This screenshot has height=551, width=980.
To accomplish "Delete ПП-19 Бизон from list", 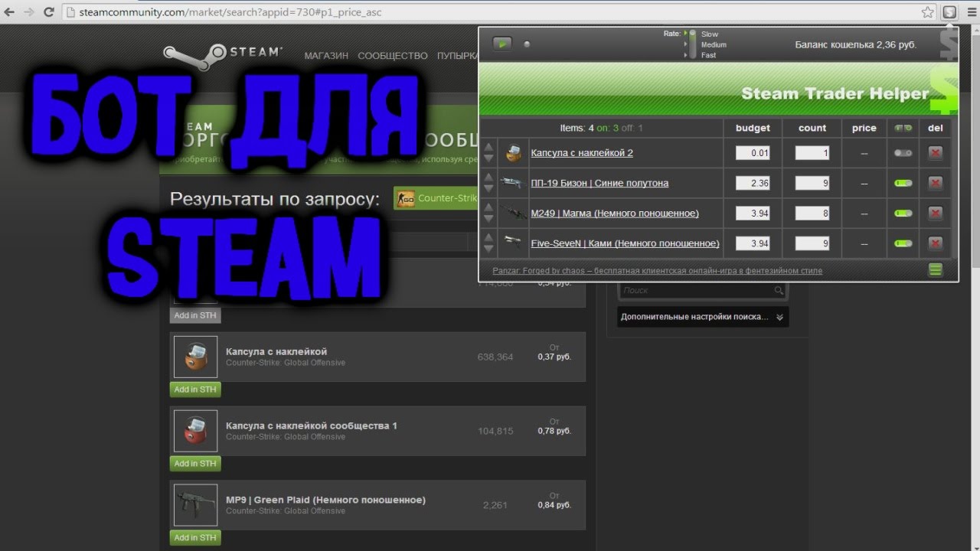I will (935, 183).
